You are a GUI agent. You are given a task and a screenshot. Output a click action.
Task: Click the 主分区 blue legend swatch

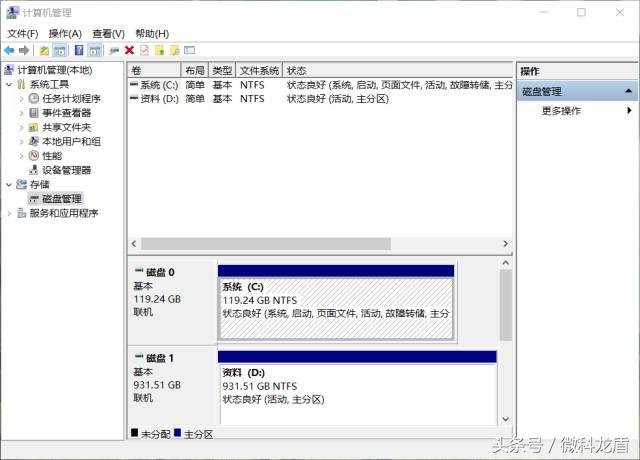(x=177, y=432)
